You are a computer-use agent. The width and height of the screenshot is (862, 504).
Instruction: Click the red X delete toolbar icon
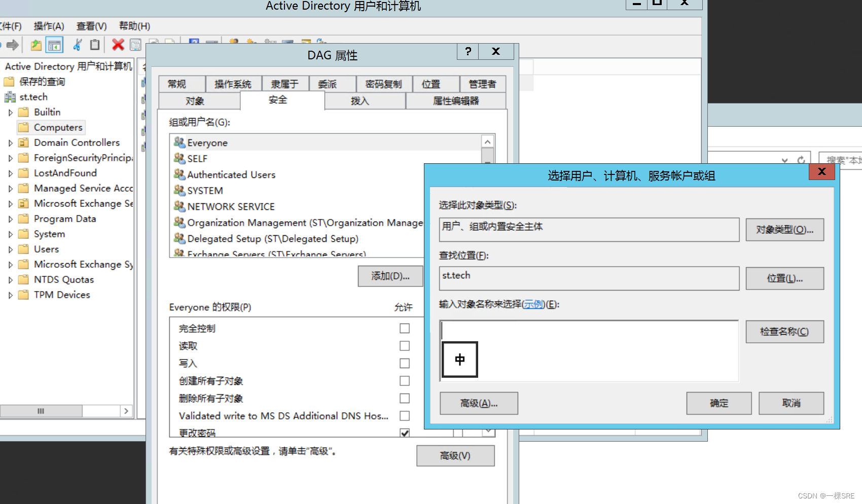pyautogui.click(x=118, y=45)
